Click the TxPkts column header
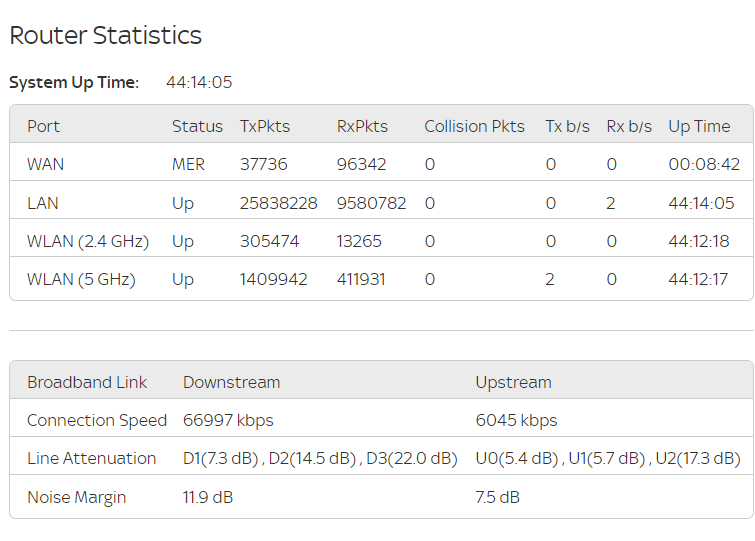 coord(265,126)
